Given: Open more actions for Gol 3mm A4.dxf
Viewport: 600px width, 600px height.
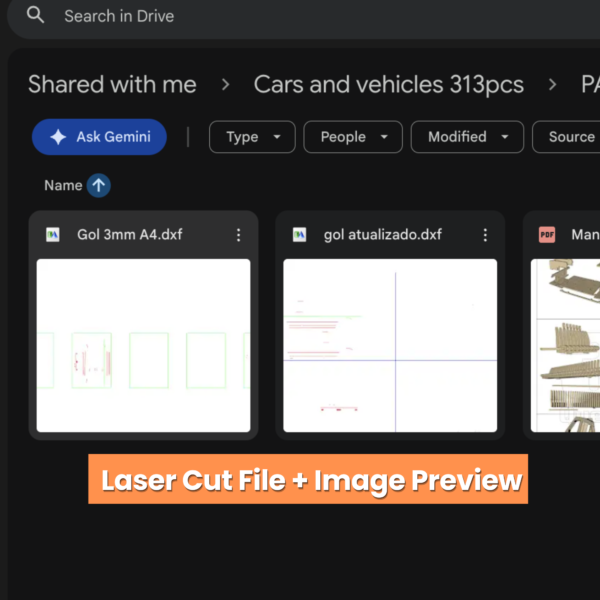Looking at the screenshot, I should (238, 235).
